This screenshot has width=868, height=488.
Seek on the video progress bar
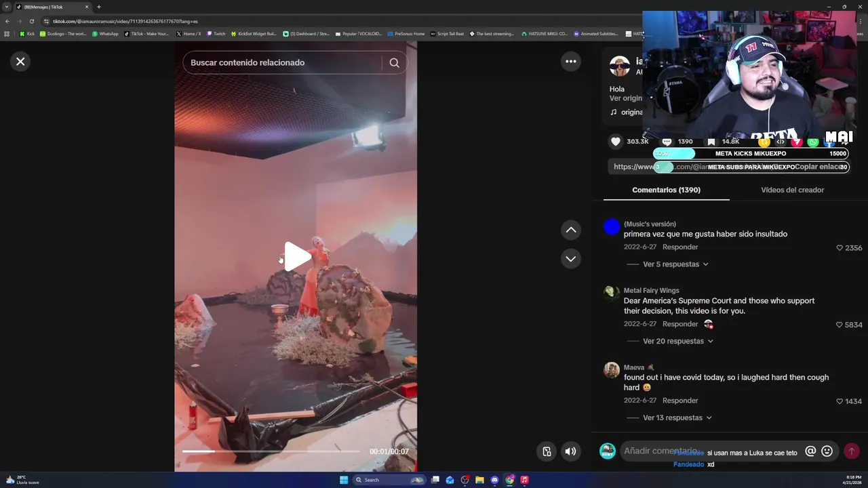click(x=271, y=451)
